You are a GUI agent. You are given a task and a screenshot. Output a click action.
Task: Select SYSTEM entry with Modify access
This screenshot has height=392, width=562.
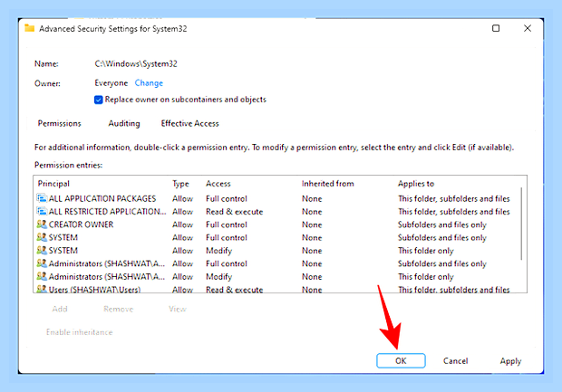(x=276, y=250)
